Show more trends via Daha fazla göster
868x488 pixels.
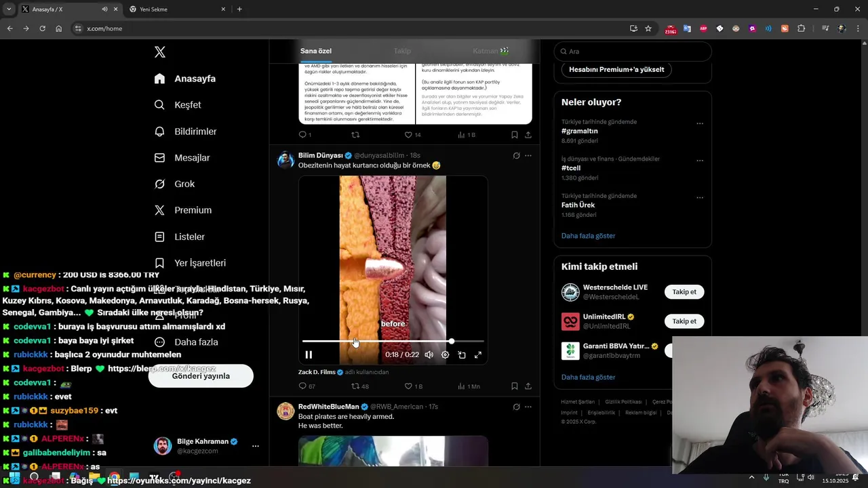[588, 236]
